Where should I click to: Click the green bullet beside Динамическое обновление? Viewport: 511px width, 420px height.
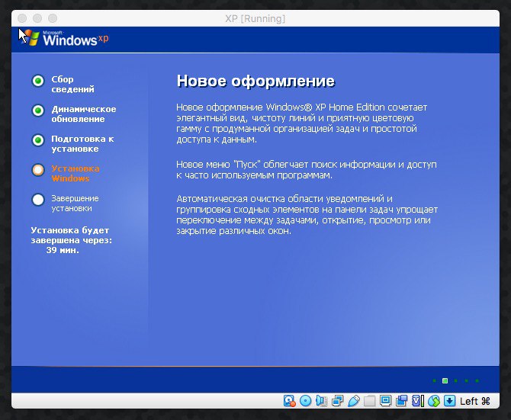pyautogui.click(x=38, y=111)
